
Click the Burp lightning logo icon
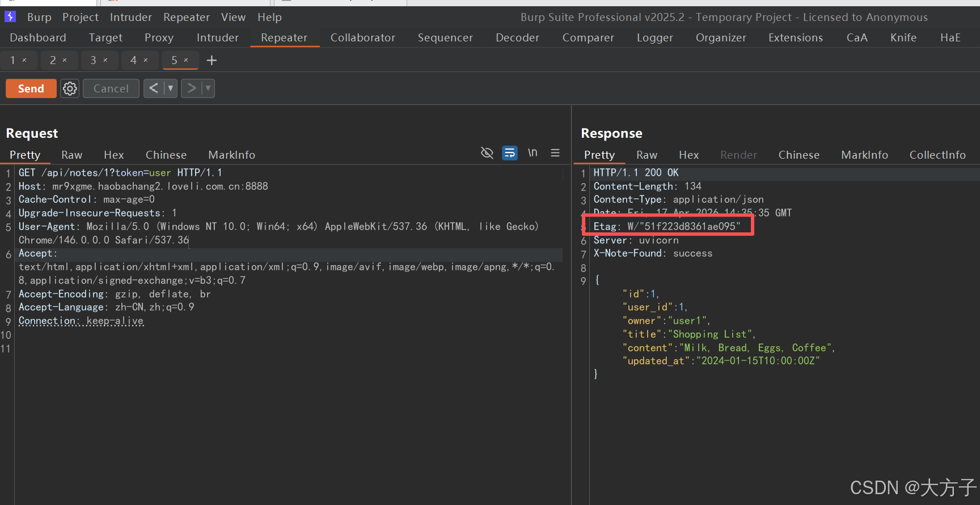coord(10,17)
